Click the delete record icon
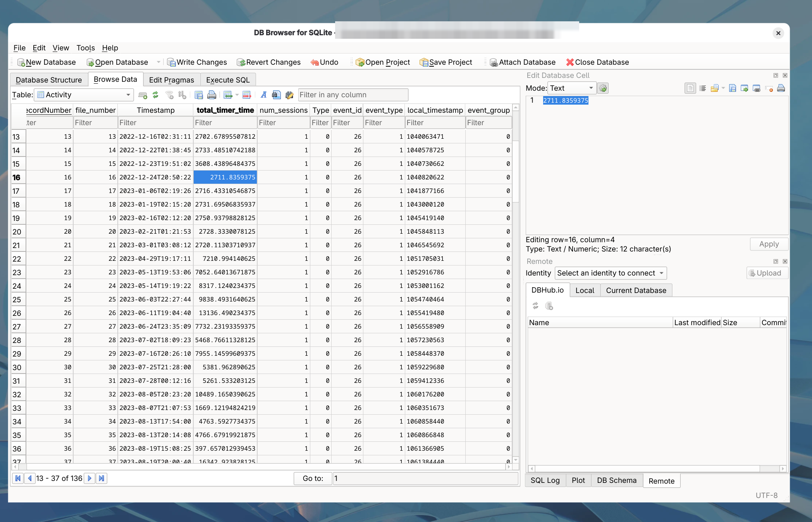The width and height of the screenshot is (812, 522). tap(247, 95)
